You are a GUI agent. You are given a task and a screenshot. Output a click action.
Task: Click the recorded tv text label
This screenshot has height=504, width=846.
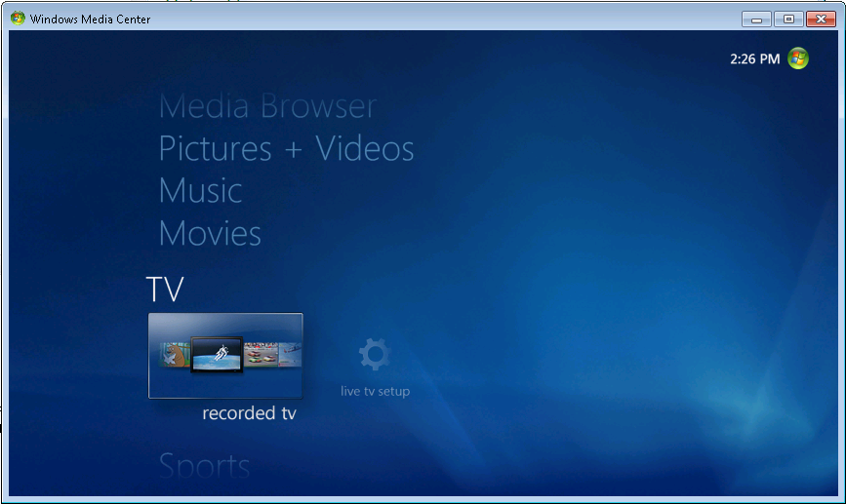pos(249,413)
